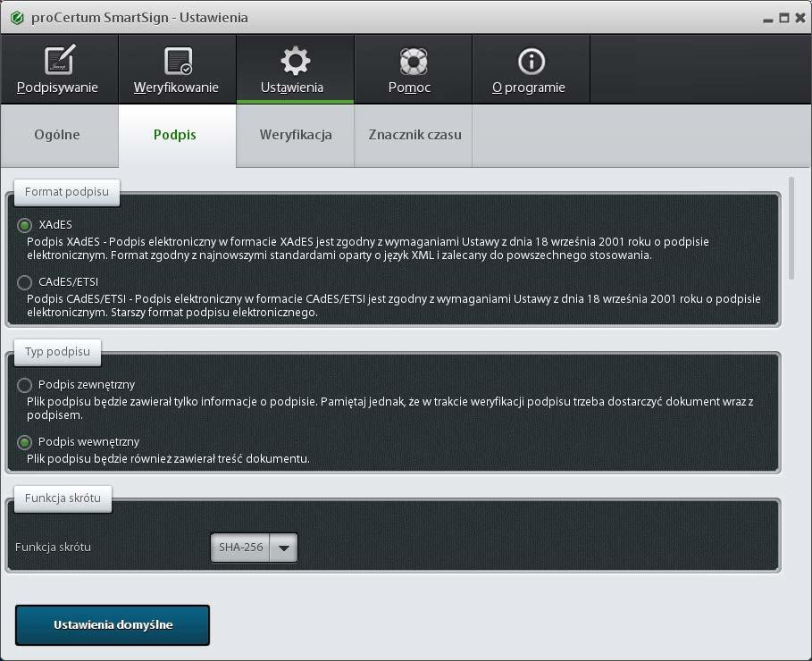Click the Typ podpisu group label
The width and height of the screenshot is (812, 661).
click(x=57, y=352)
